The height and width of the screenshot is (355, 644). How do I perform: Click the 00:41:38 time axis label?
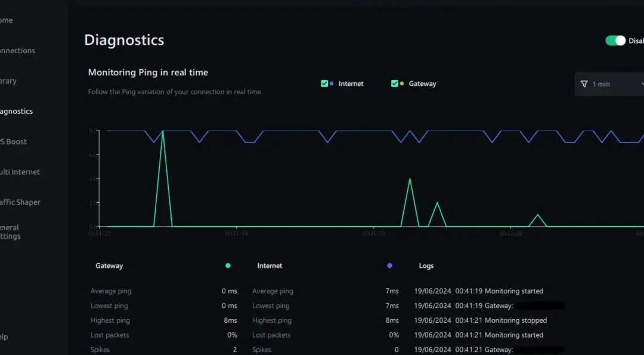(237, 234)
